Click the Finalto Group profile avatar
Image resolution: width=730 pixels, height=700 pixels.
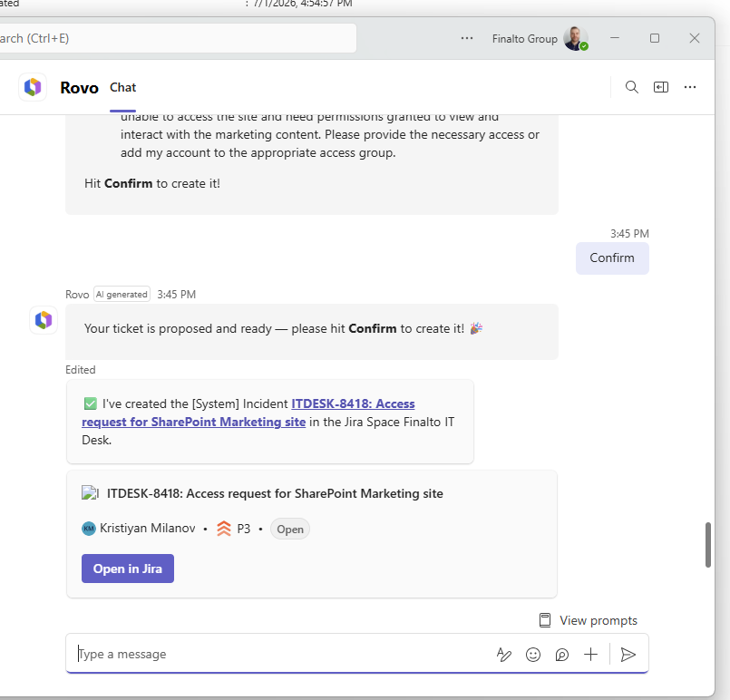pyautogui.click(x=576, y=38)
